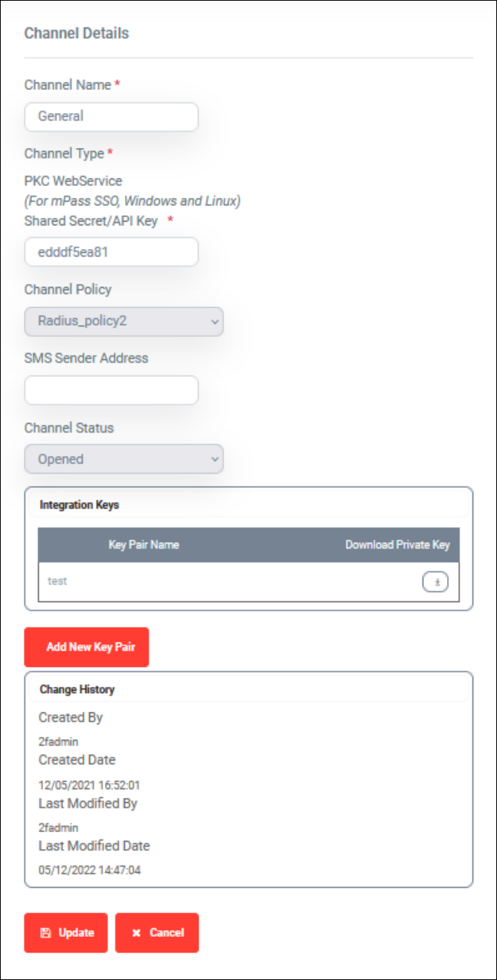Image resolution: width=497 pixels, height=980 pixels.
Task: Click the chevron arrow beside Radius_policy2
Action: (215, 322)
